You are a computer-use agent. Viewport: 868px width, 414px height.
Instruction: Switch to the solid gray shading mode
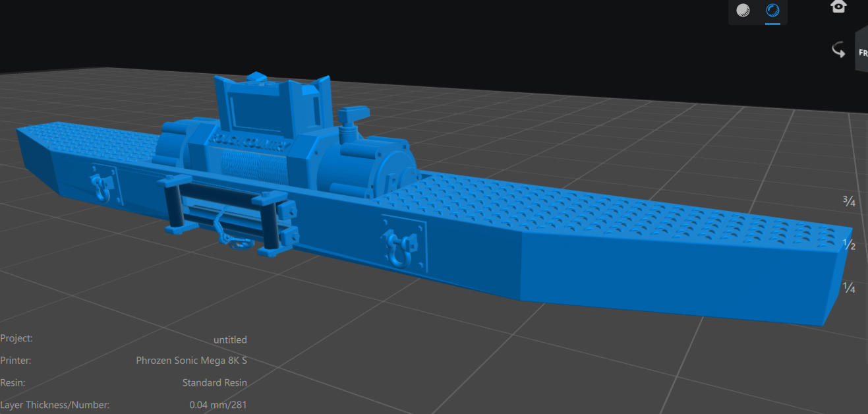point(743,11)
